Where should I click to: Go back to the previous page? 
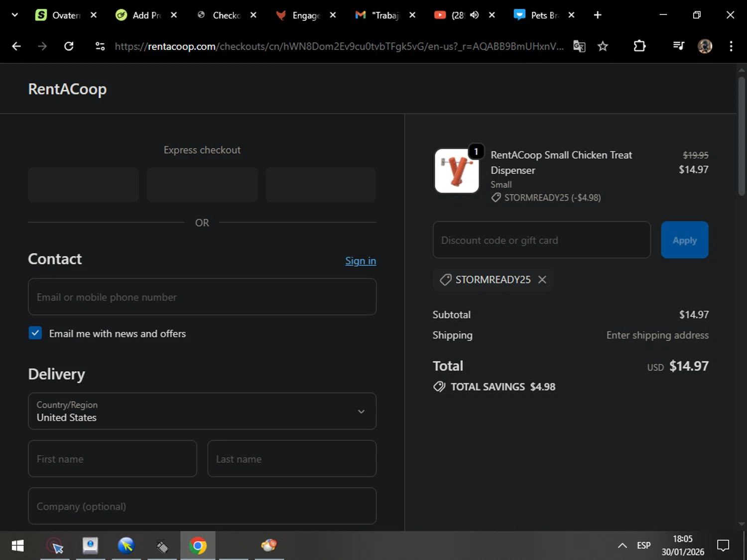tap(16, 46)
